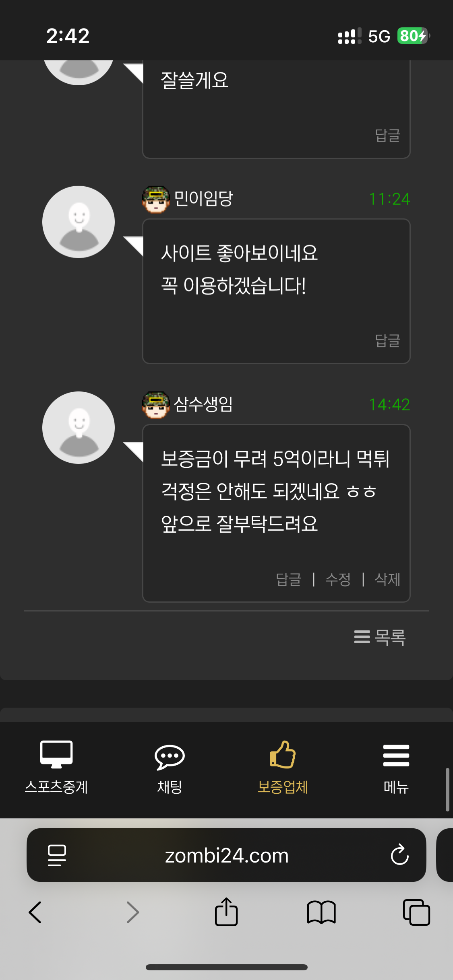Tap the 보증업체 thumbs-up icon
453x980 pixels.
283,754
